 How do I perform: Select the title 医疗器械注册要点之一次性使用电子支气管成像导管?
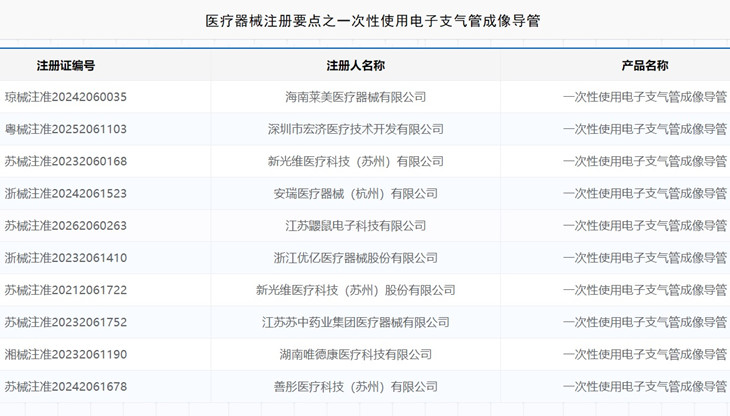[x=372, y=21]
